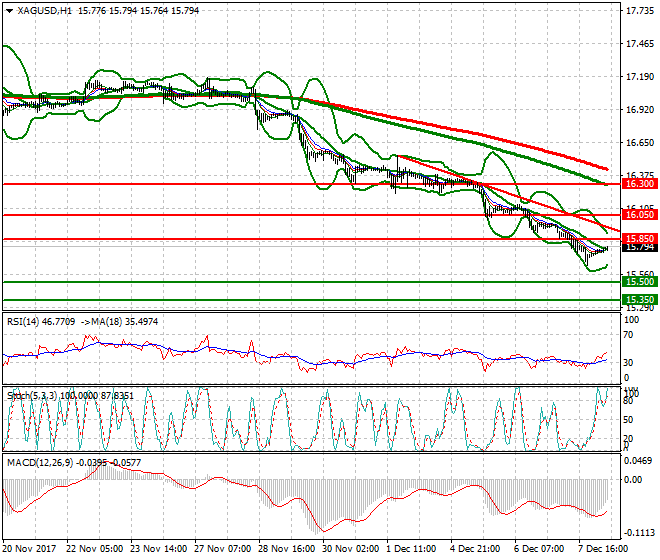
Task: Select the 6 Dec 07:00 time axis label
Action: [539, 549]
